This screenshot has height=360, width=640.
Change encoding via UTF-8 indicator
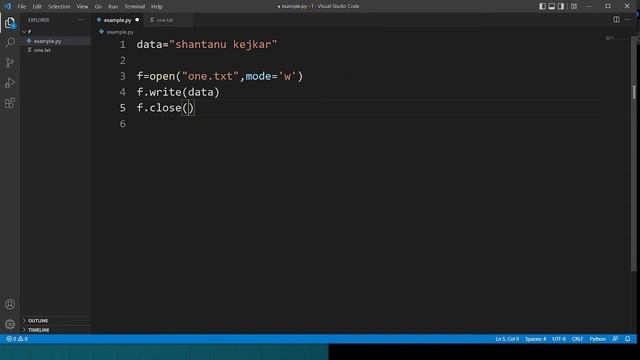[x=559, y=339]
